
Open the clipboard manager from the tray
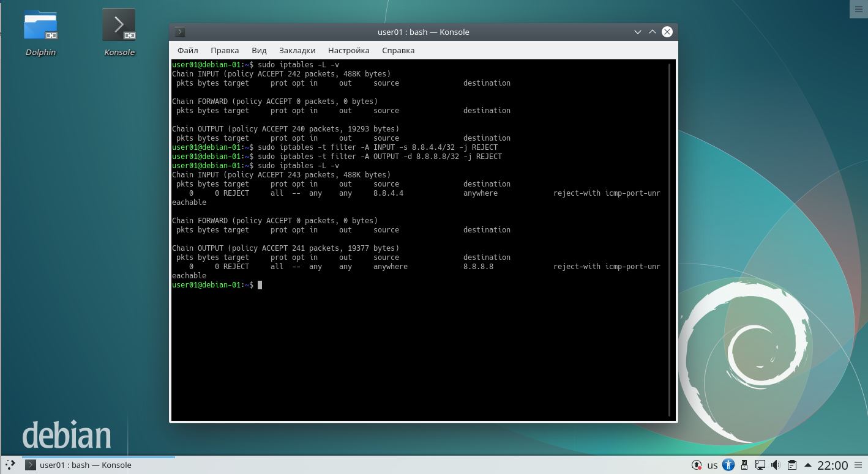[x=791, y=465]
